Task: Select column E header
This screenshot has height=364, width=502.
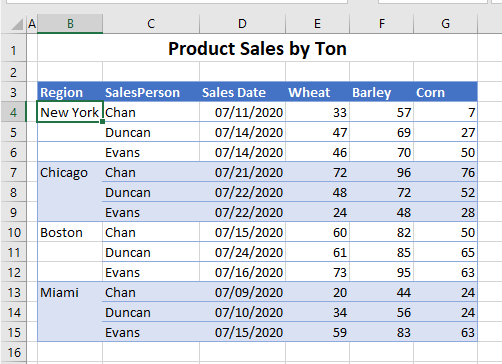Action: point(317,24)
